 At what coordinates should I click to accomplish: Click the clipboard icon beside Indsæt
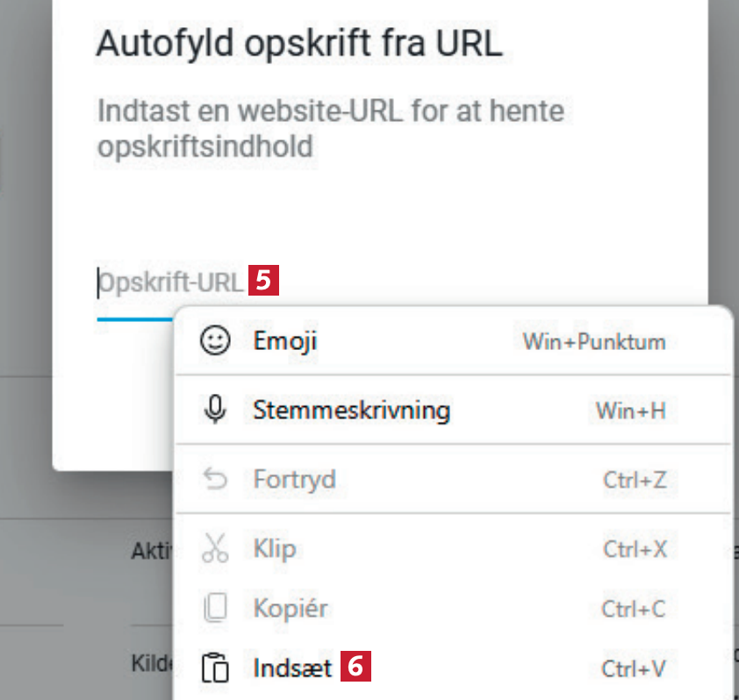[215, 668]
